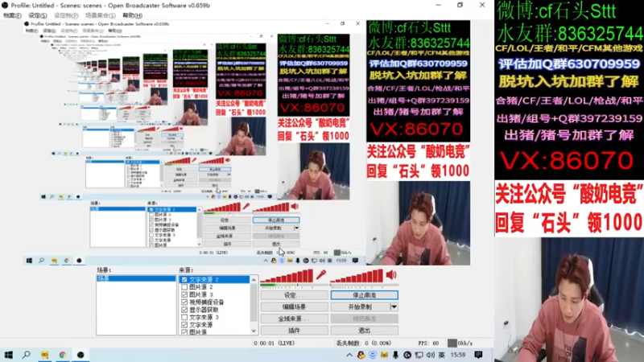644x362 pixels.
Task: Click the 停止串流 stop streaming button
Action: coord(365,295)
